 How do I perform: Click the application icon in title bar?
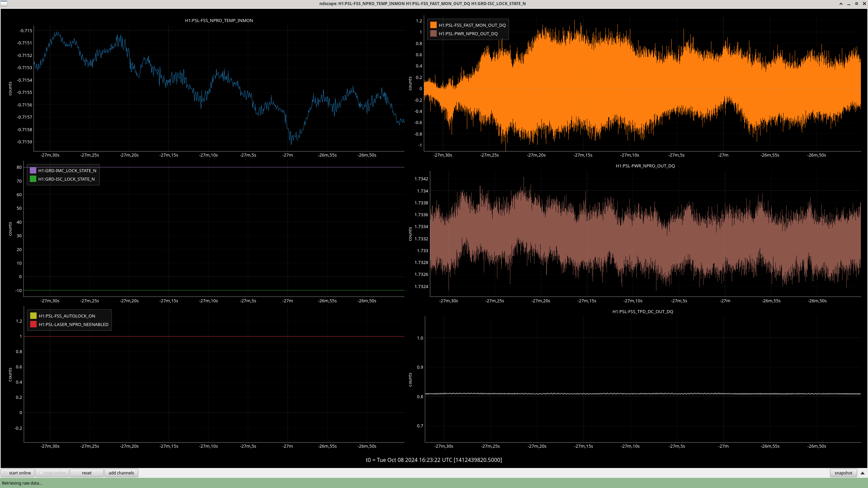(x=3, y=3)
